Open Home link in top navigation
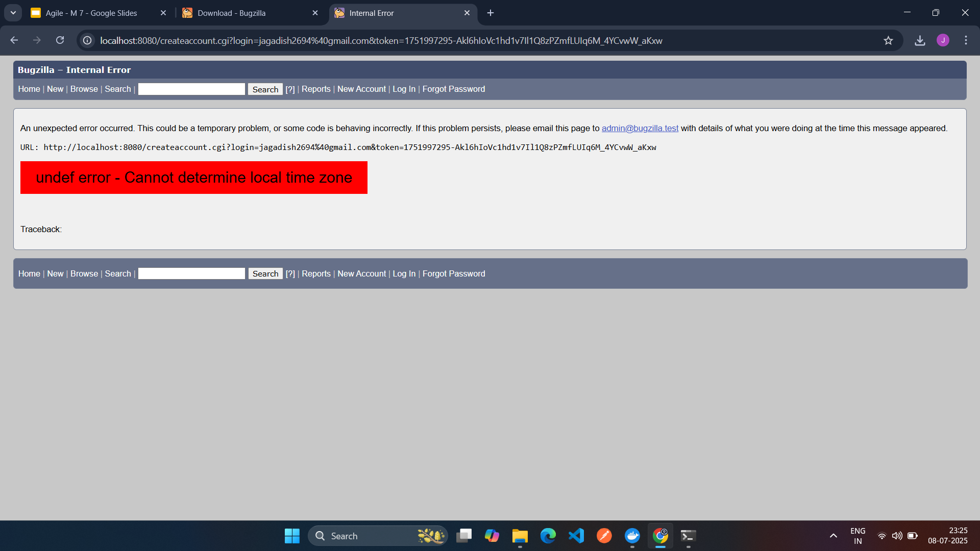This screenshot has height=551, width=980. click(x=29, y=89)
